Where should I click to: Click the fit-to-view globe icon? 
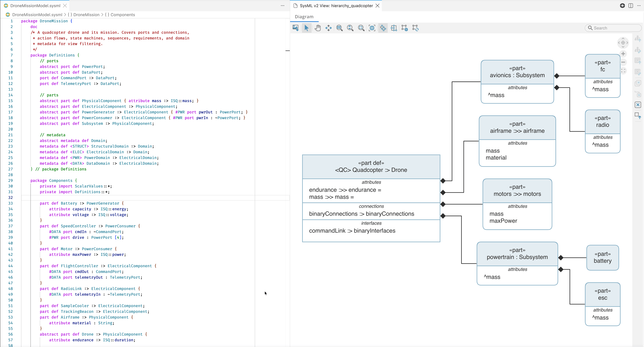click(372, 28)
